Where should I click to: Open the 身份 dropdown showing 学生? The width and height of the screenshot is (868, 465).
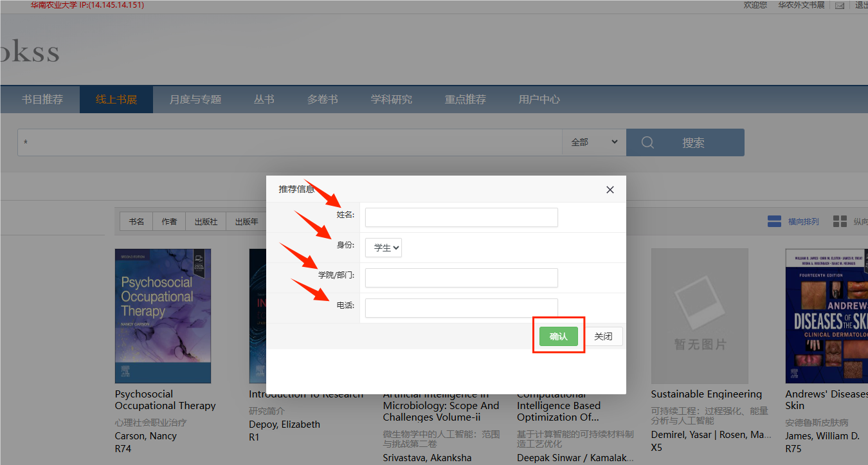click(x=383, y=248)
